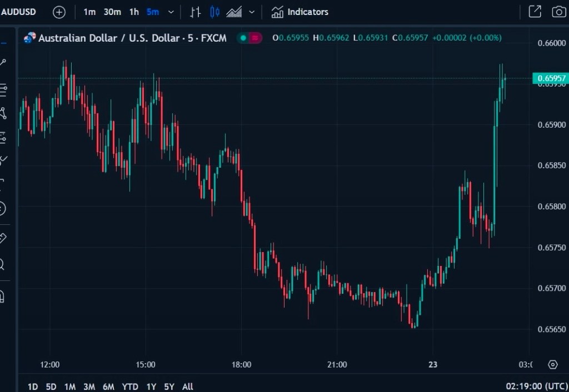Viewport: 569px width, 392px height.
Task: Click the AUDUSD symbol search button
Action: pyautogui.click(x=19, y=12)
